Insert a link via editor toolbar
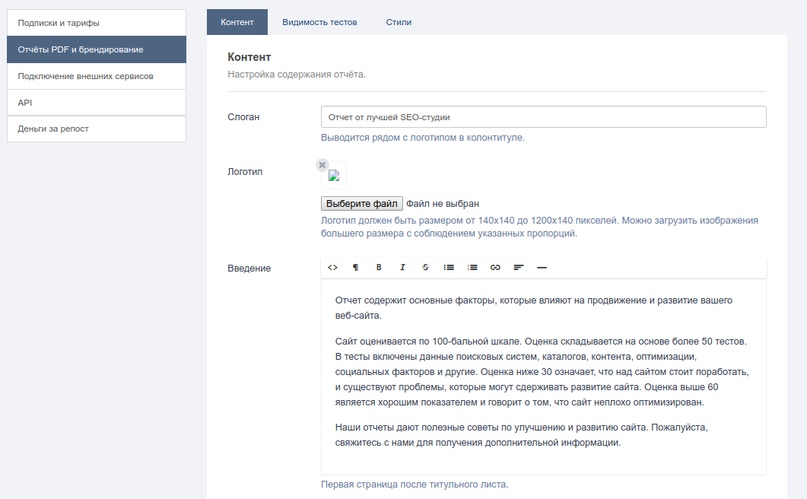 click(x=495, y=268)
